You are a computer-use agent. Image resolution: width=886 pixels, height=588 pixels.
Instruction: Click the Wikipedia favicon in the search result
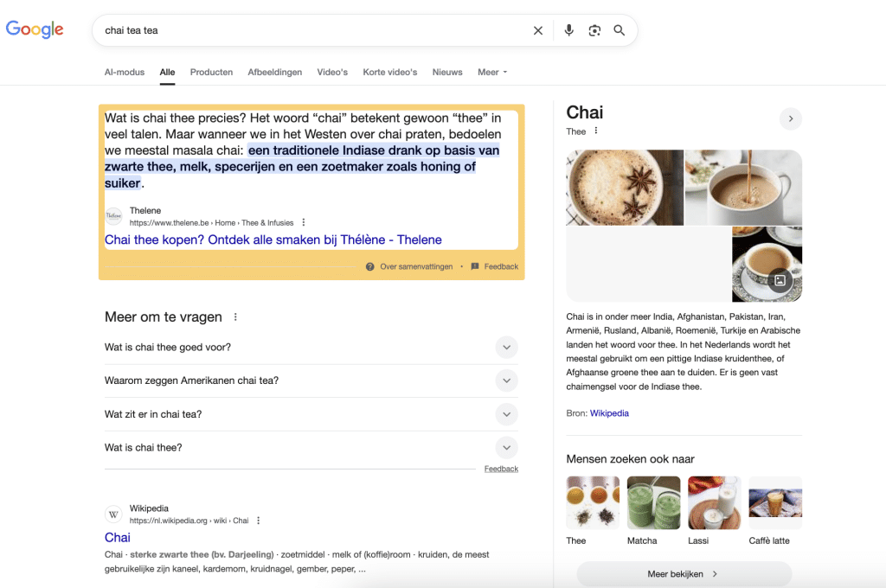coord(113,514)
